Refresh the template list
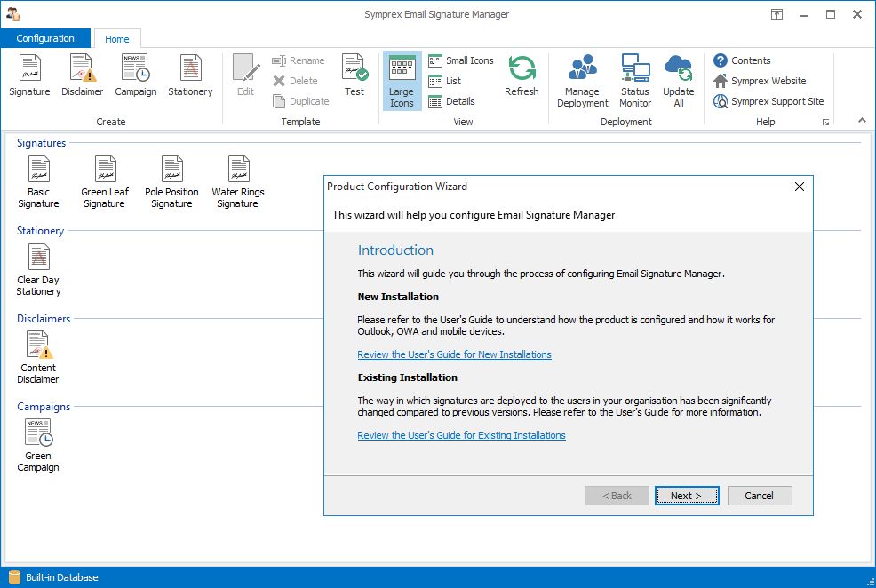The width and height of the screenshot is (876, 588). 522,75
